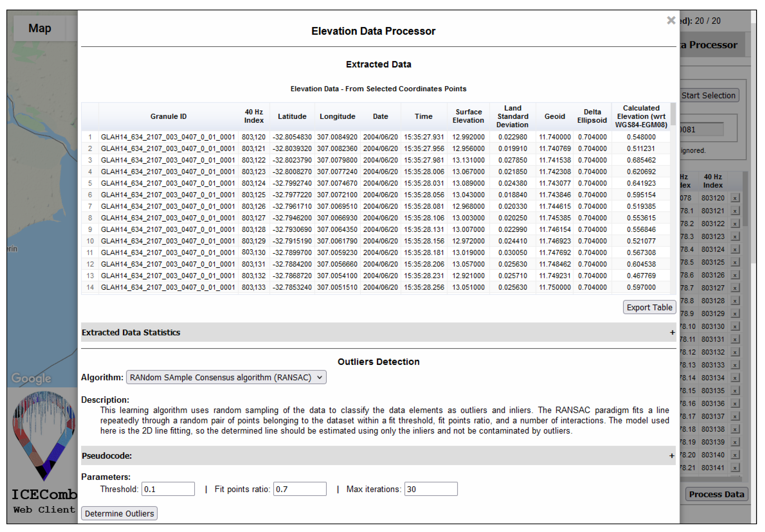
Task: Select latitude cell -32.7930690
Action: 292,230
